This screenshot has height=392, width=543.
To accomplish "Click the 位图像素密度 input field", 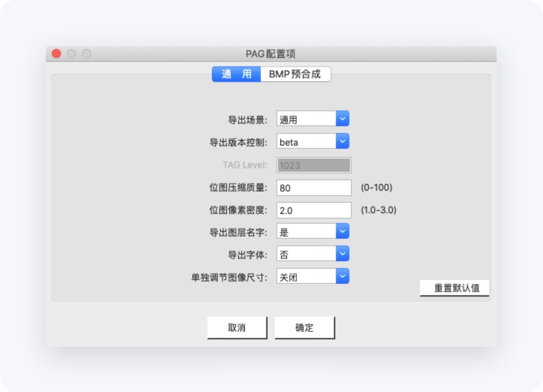I will (314, 210).
